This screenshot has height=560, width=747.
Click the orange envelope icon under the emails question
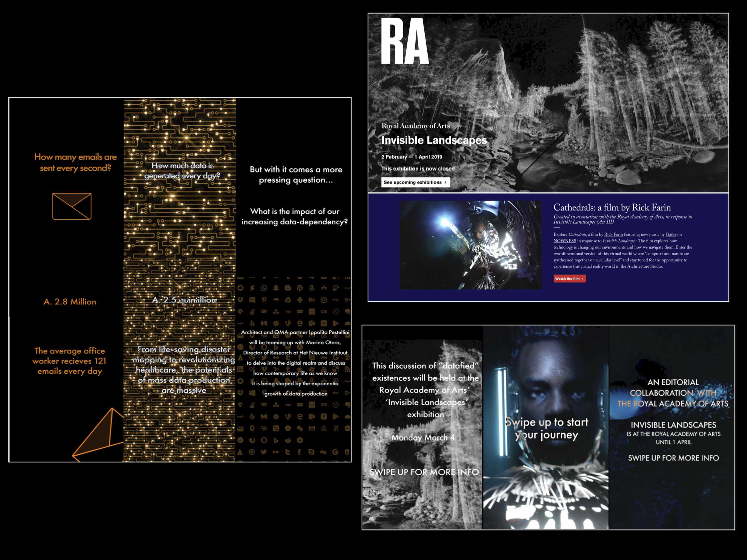click(x=72, y=206)
